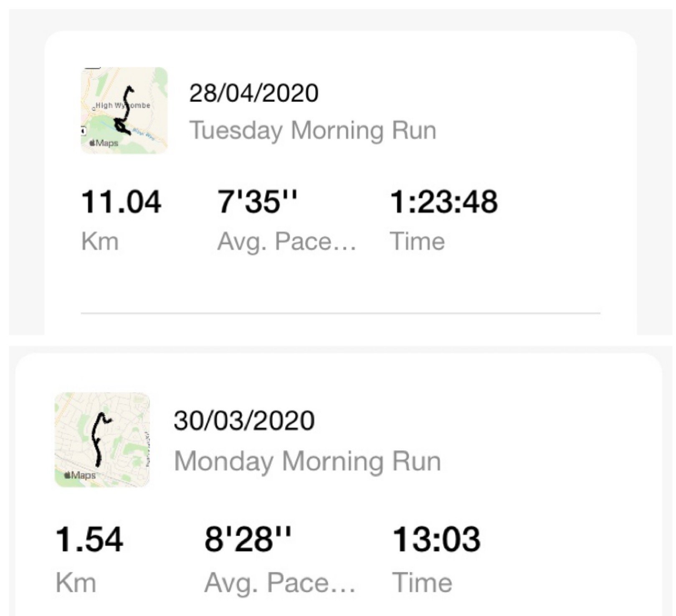Open the High Wycombe route map thumbnail
This screenshot has width=676, height=616.
(124, 110)
